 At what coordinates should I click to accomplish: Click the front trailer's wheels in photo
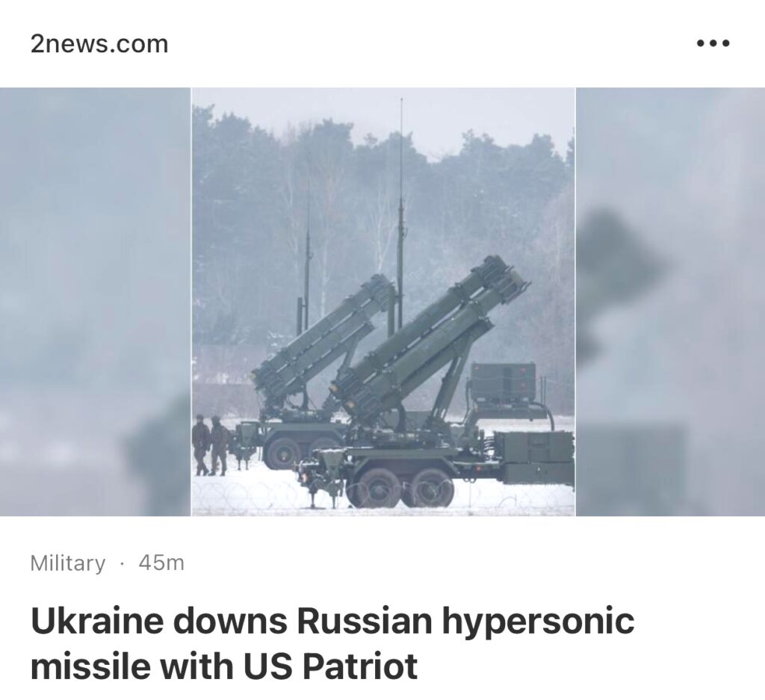pos(400,488)
